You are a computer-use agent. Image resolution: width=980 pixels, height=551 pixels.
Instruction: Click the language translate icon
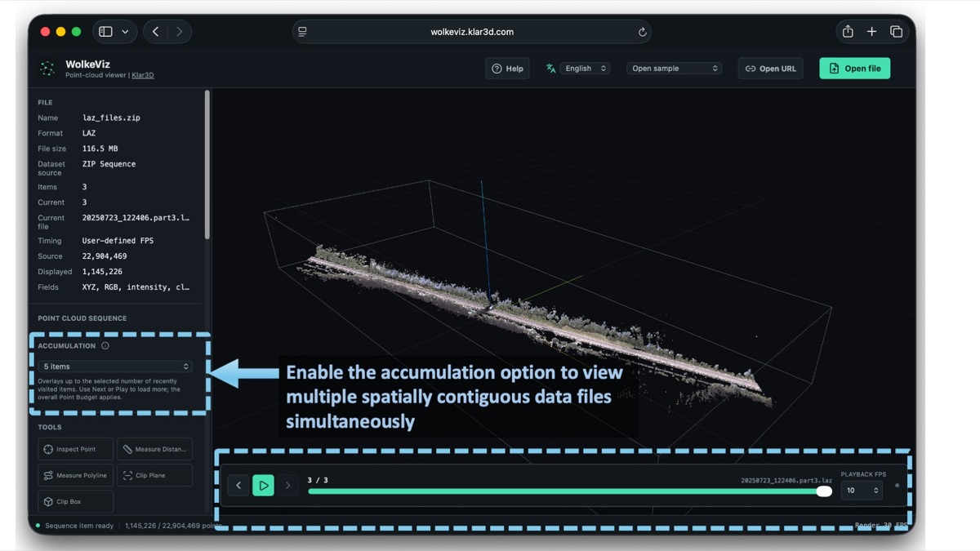[x=550, y=69]
